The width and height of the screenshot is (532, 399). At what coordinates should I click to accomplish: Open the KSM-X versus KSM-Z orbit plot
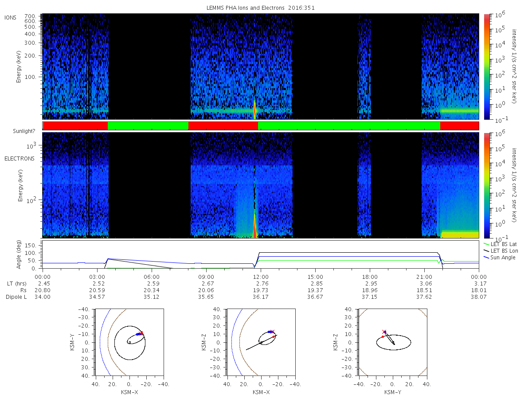[x=261, y=342]
